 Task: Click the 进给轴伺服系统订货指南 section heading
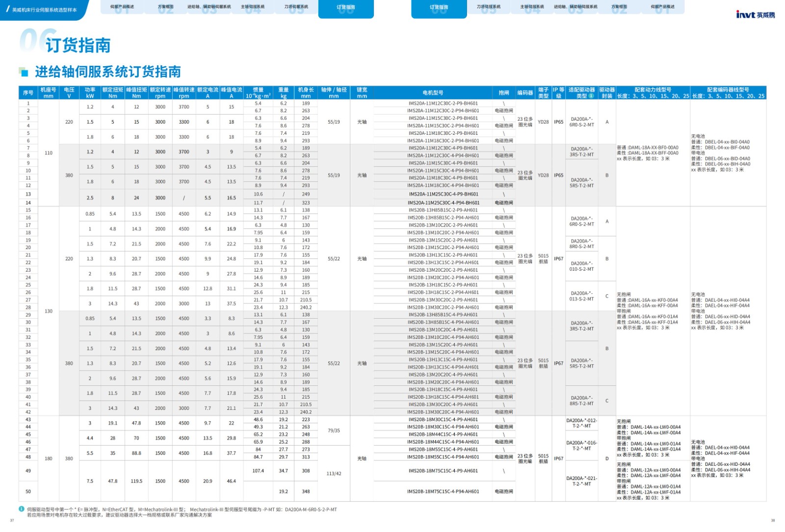(107, 72)
